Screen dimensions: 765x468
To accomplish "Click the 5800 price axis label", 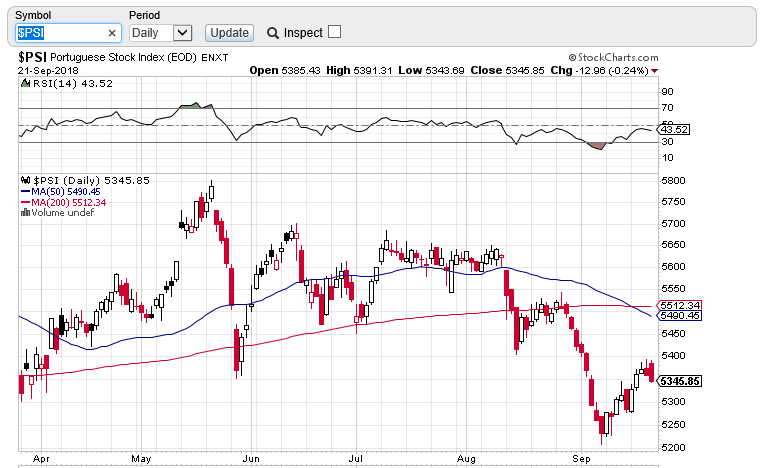I will click(x=673, y=181).
